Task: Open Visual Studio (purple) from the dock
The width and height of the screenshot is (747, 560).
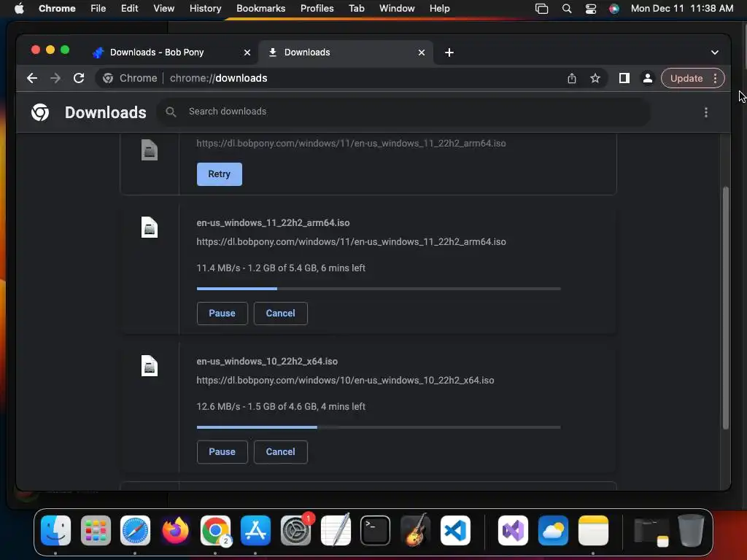Action: coord(513,531)
